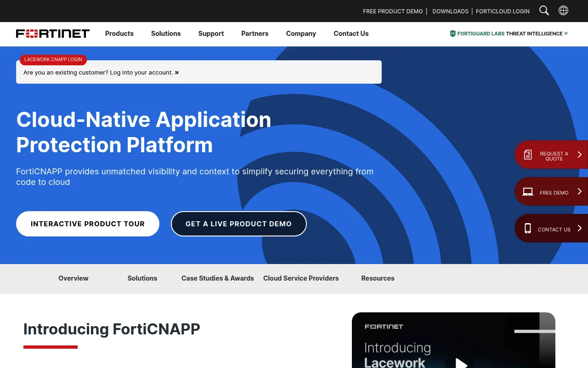Start the Interactive Product Tour
Image resolution: width=588 pixels, height=368 pixels.
pyautogui.click(x=88, y=224)
